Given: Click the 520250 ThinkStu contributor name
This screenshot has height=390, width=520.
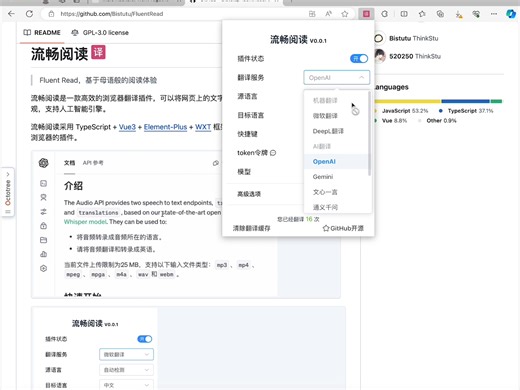Looking at the screenshot, I should 415,56.
